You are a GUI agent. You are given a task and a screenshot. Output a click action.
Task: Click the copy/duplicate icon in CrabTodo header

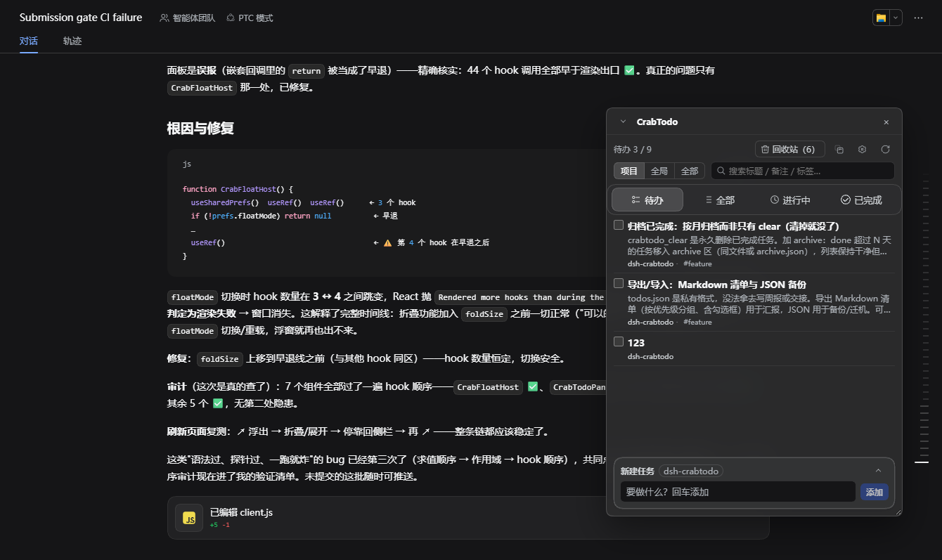pos(839,149)
